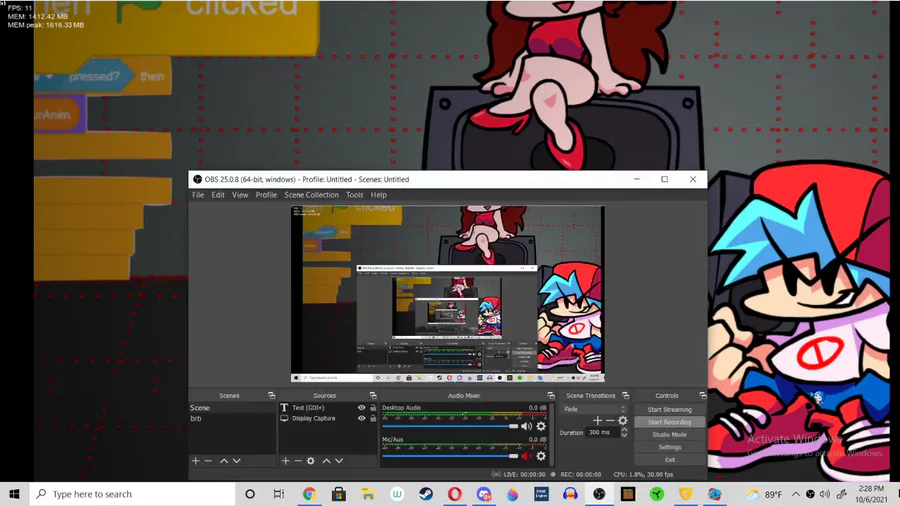Click the Start Recording button
The width and height of the screenshot is (900, 506).
[669, 422]
